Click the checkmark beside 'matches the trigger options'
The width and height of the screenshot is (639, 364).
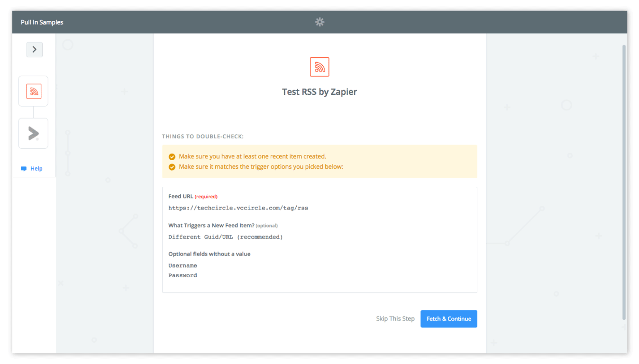tap(172, 167)
